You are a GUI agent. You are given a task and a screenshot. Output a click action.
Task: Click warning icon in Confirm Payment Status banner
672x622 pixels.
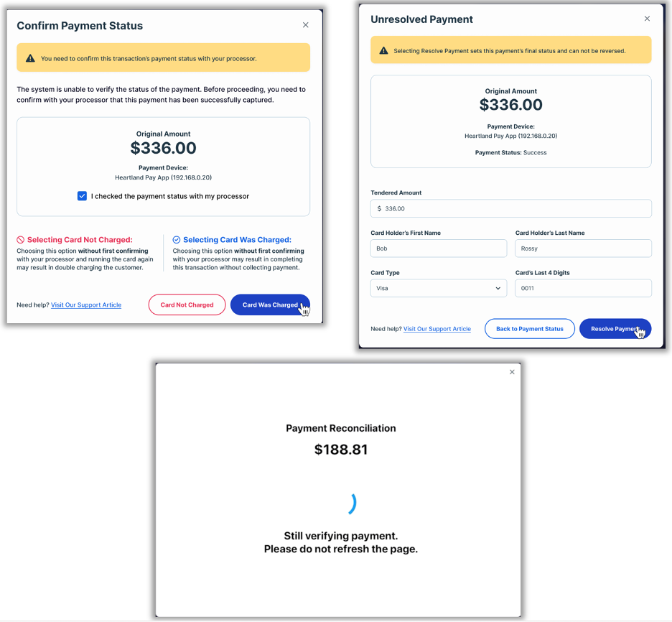point(29,58)
